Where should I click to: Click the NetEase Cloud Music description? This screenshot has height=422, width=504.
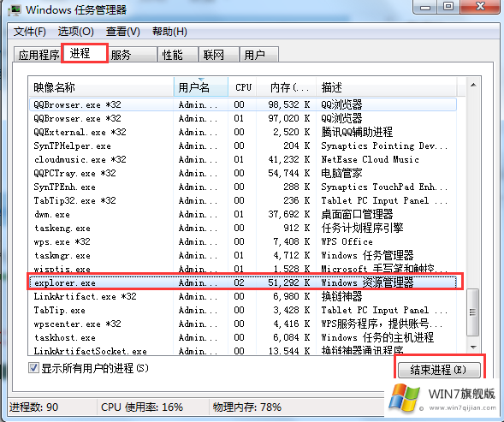(370, 159)
